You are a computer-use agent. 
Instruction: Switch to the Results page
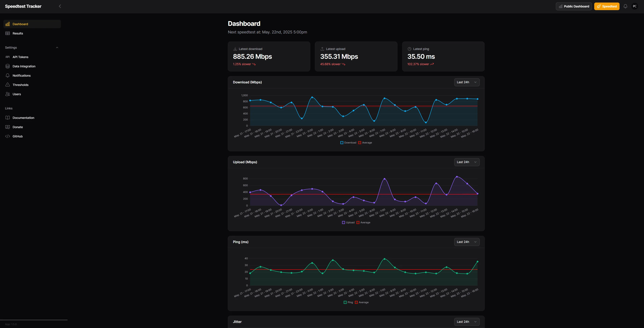18,33
